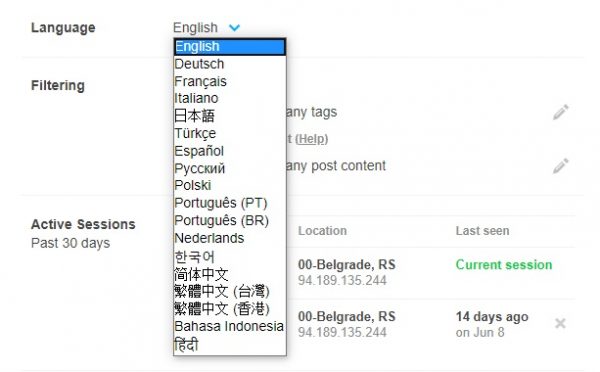Click the '14 days ago' text
This screenshot has width=600, height=372.
pyautogui.click(x=492, y=317)
